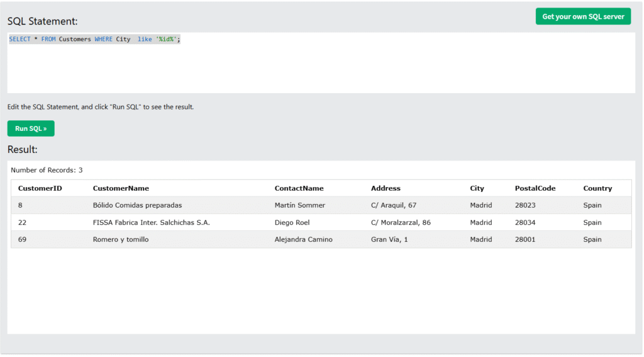Click the Number of Records text
This screenshot has width=644, height=357.
[x=47, y=170]
